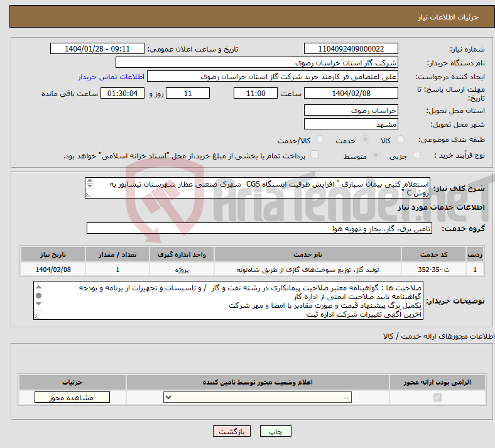Click the announcement date field 1404/01/28 - 09:11
The width and height of the screenshot is (495, 448).
click(x=97, y=48)
